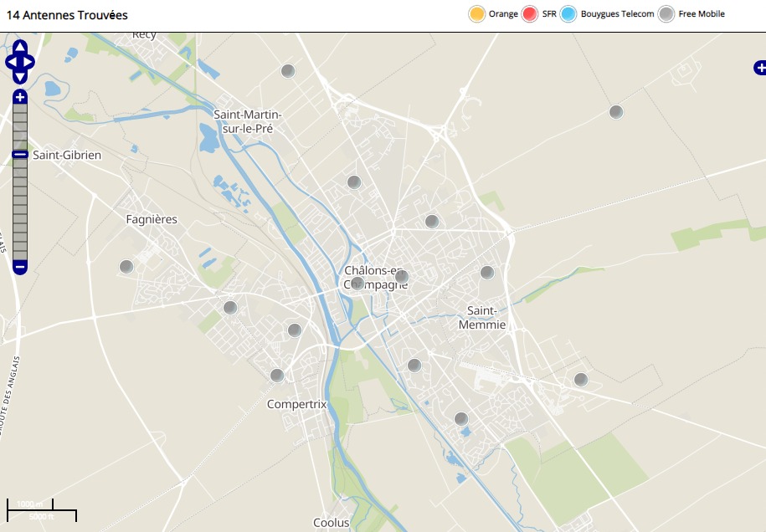Toggle the Free Mobile operator filter

coord(666,14)
